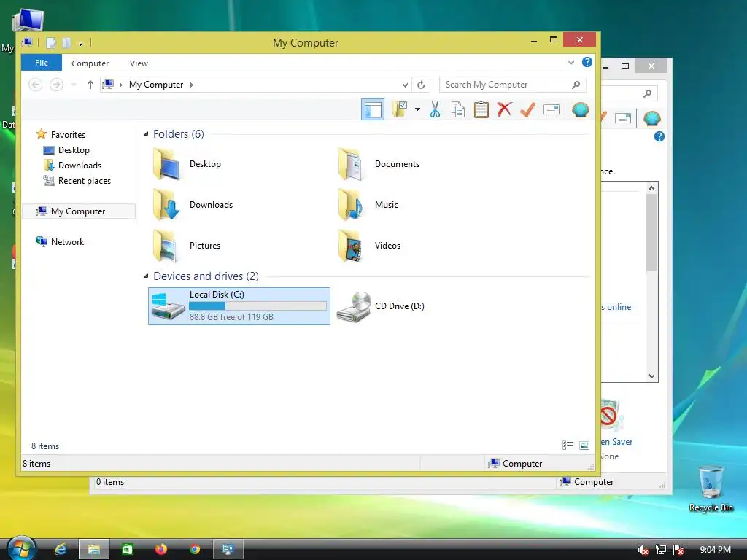Image resolution: width=747 pixels, height=560 pixels.
Task: Click the Rename toolbar icon
Action: point(551,109)
